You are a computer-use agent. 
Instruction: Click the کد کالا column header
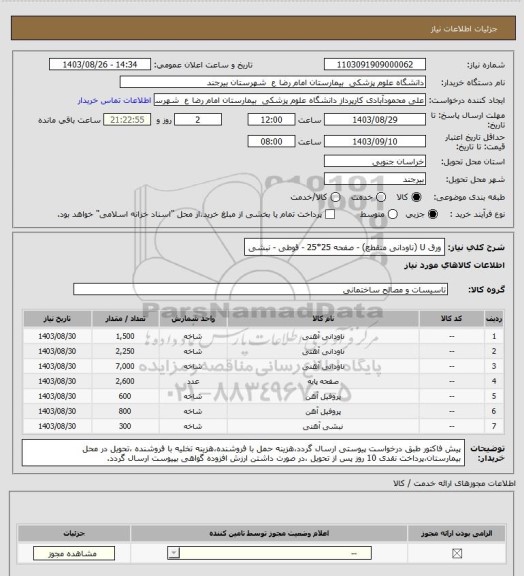451,319
